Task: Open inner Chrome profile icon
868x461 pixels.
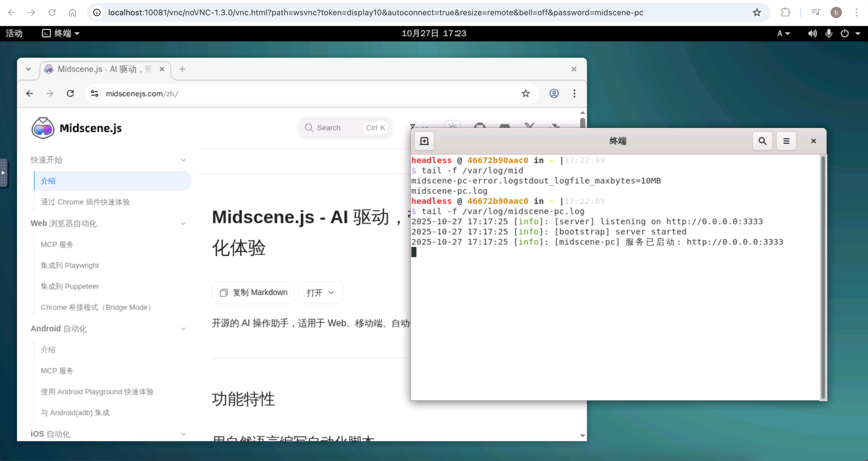Action: (554, 93)
